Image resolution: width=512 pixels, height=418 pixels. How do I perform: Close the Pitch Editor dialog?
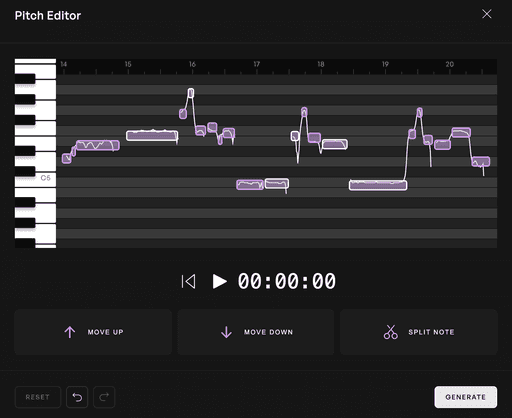coord(486,14)
